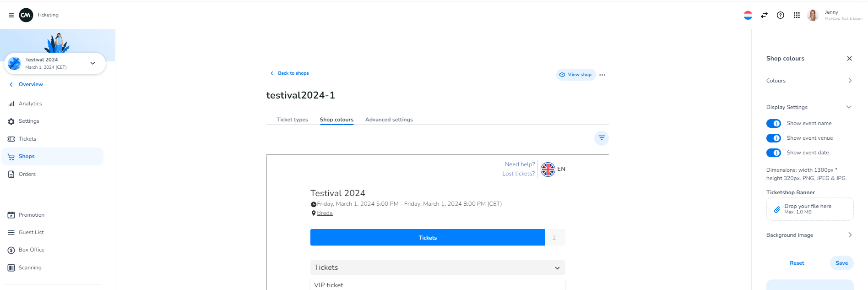The image size is (868, 290).
Task: Click the Box Office sidebar icon
Action: point(11,250)
